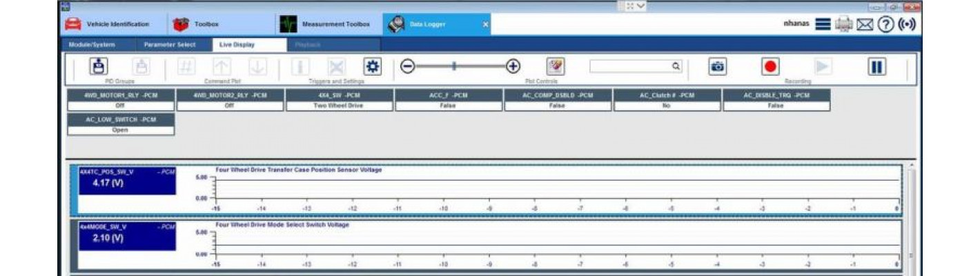The image size is (980, 276).
Task: Click the nhanas username
Action: (x=796, y=24)
